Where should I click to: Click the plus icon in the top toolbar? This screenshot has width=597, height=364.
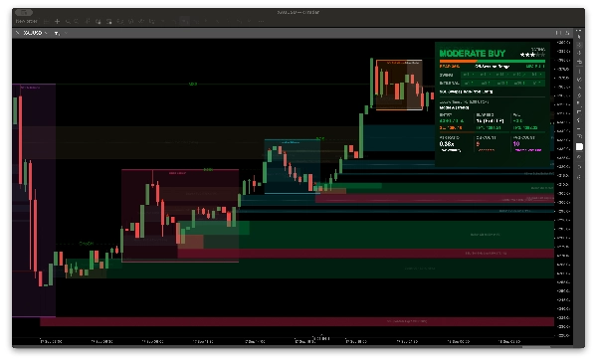coord(57,21)
